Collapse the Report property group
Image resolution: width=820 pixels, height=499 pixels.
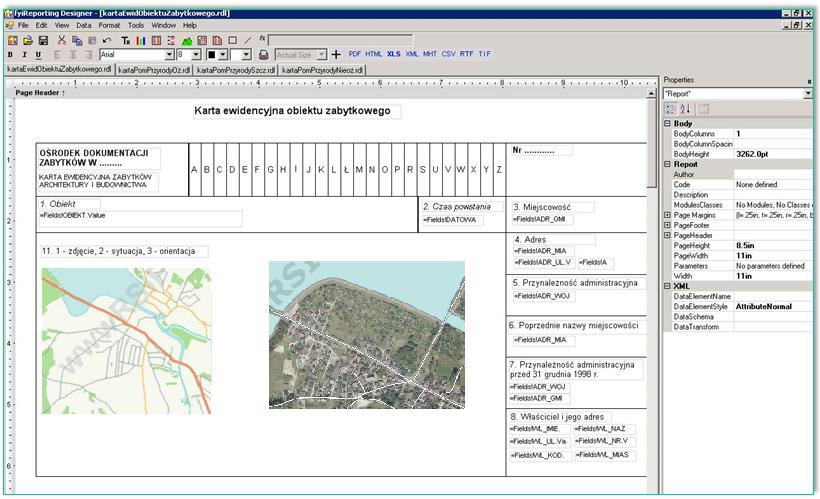tap(667, 164)
